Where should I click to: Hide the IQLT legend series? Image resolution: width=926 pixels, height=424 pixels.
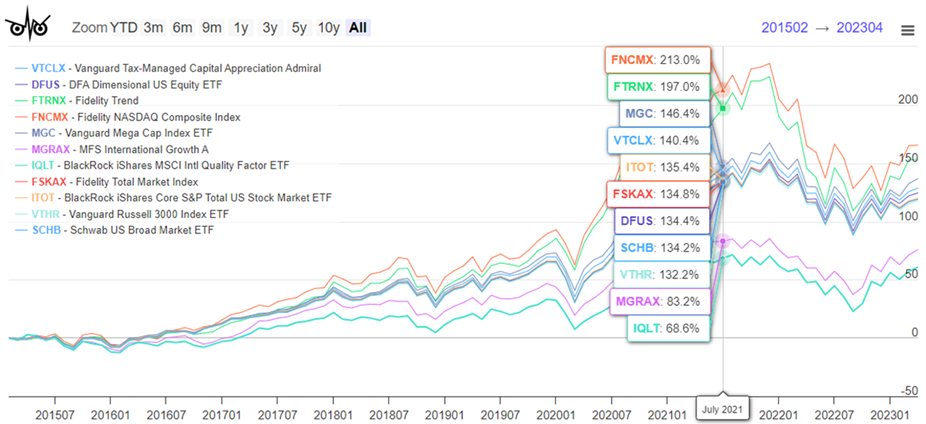(x=148, y=165)
